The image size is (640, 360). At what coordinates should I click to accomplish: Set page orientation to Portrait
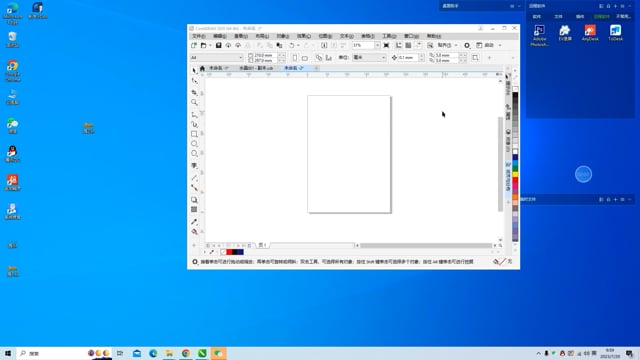tap(295, 58)
